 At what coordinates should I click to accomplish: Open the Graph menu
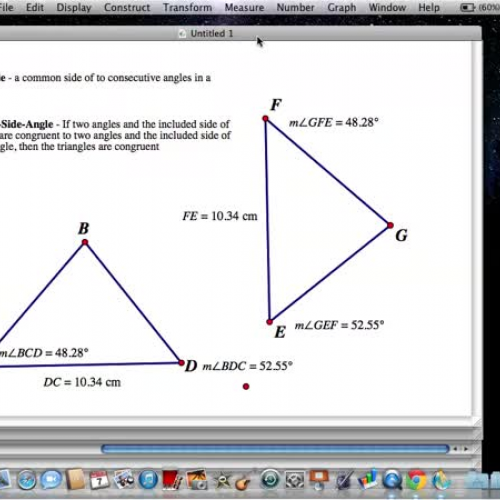342,7
